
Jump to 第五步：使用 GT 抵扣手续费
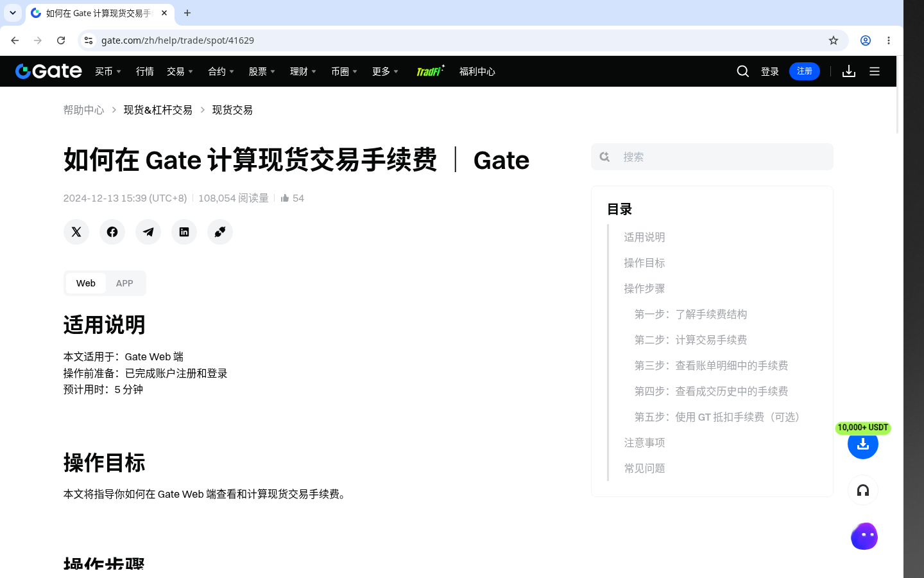(719, 417)
